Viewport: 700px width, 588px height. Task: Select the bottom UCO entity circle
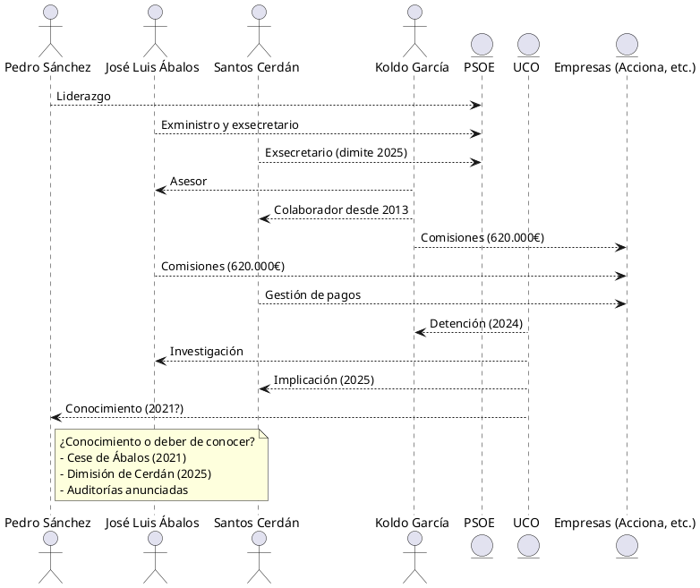(x=528, y=545)
